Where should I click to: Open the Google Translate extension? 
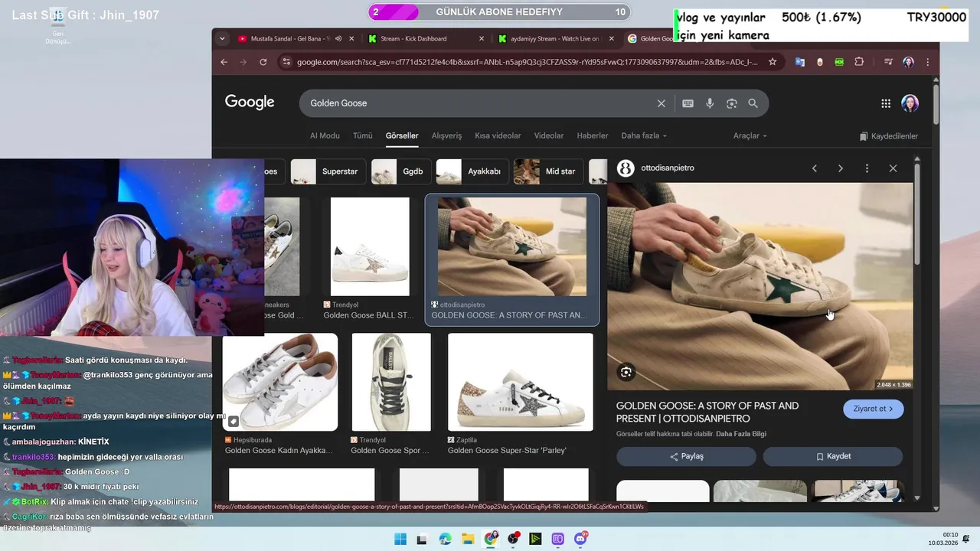click(800, 62)
